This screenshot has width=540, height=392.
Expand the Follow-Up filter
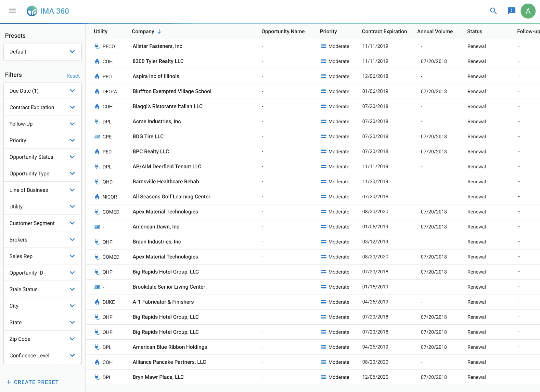pos(42,124)
